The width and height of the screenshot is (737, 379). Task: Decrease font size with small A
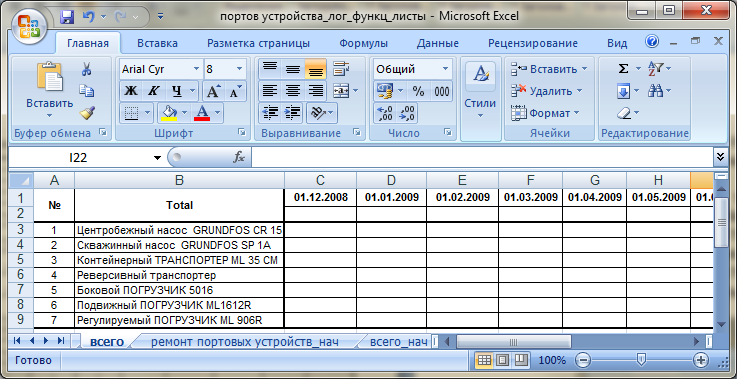point(235,91)
